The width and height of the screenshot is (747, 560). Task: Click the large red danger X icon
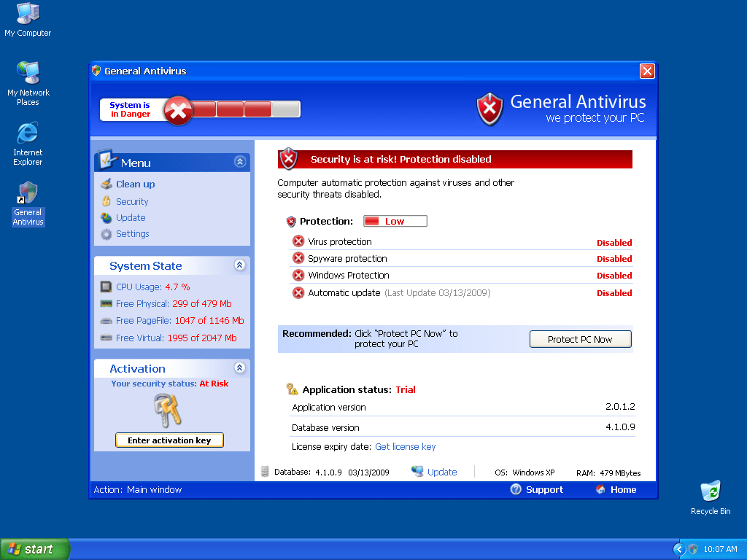tap(177, 110)
